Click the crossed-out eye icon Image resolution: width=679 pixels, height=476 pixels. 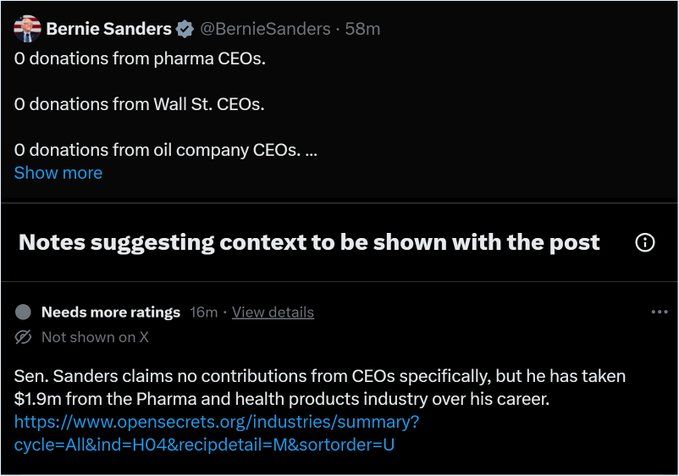click(x=25, y=337)
